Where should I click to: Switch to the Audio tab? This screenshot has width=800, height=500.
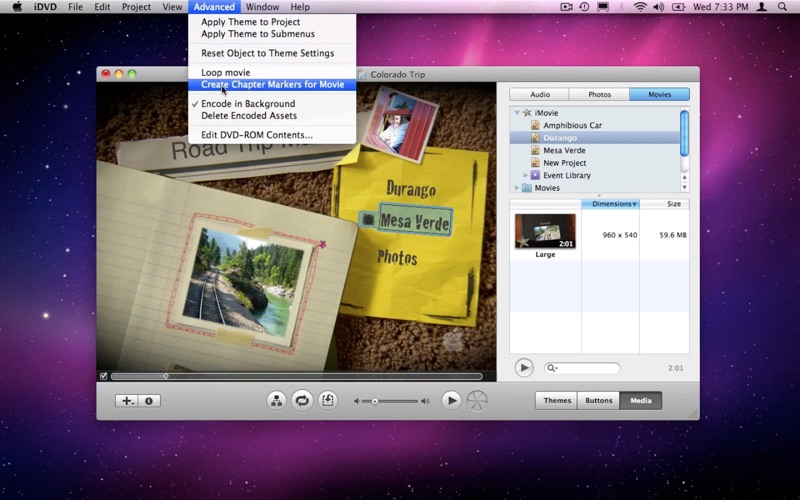click(x=539, y=94)
